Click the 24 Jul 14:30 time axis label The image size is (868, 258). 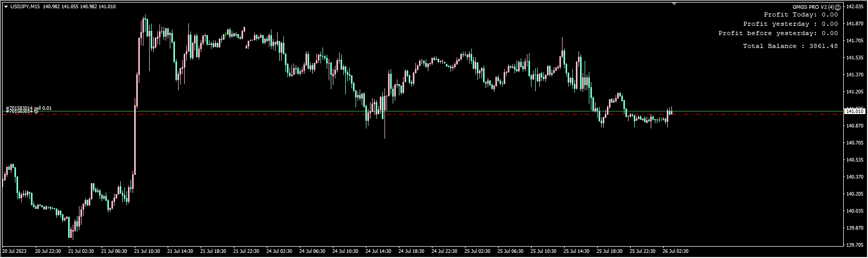(x=378, y=251)
